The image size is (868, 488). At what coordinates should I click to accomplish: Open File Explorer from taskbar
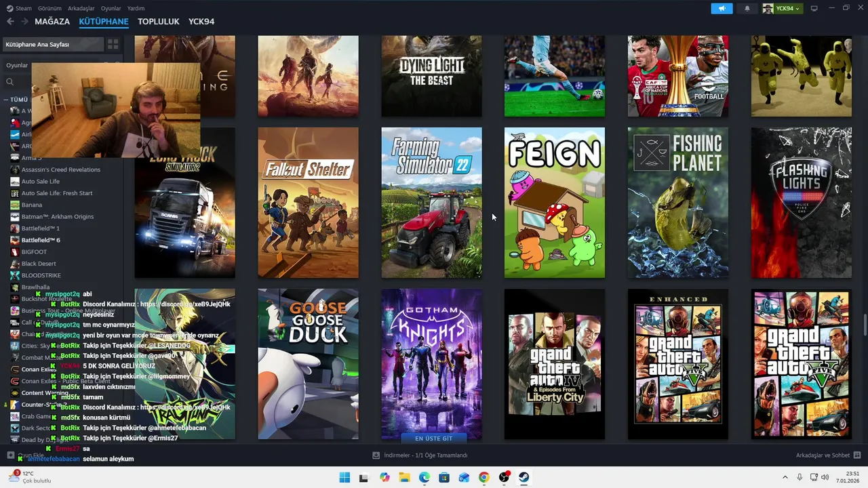[404, 477]
